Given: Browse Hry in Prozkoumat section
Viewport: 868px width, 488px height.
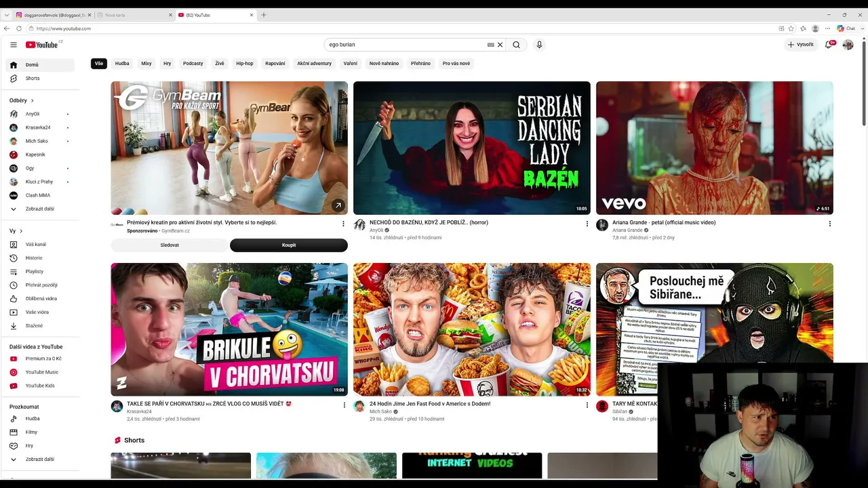Looking at the screenshot, I should (x=41, y=446).
